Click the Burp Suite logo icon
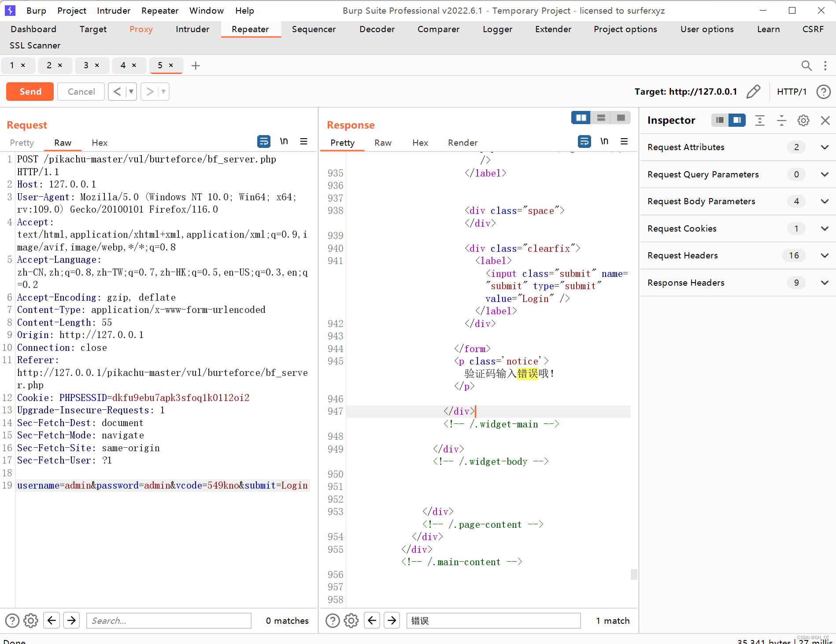This screenshot has width=836, height=644. pyautogui.click(x=10, y=10)
